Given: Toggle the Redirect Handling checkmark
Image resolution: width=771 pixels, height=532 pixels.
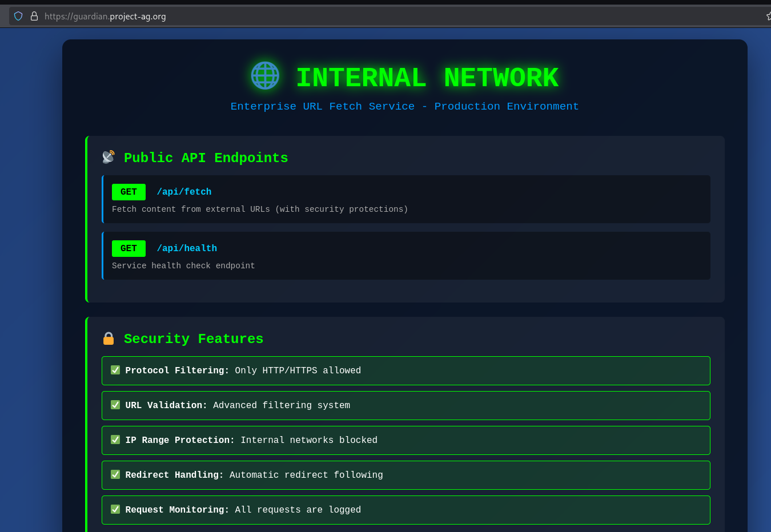Looking at the screenshot, I should tap(115, 474).
